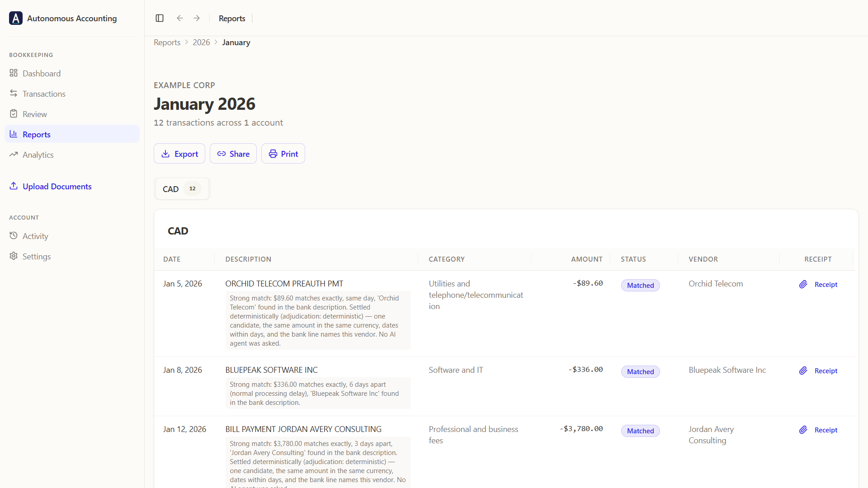
Task: Click the 2026 breadcrumb link
Action: pyautogui.click(x=201, y=42)
